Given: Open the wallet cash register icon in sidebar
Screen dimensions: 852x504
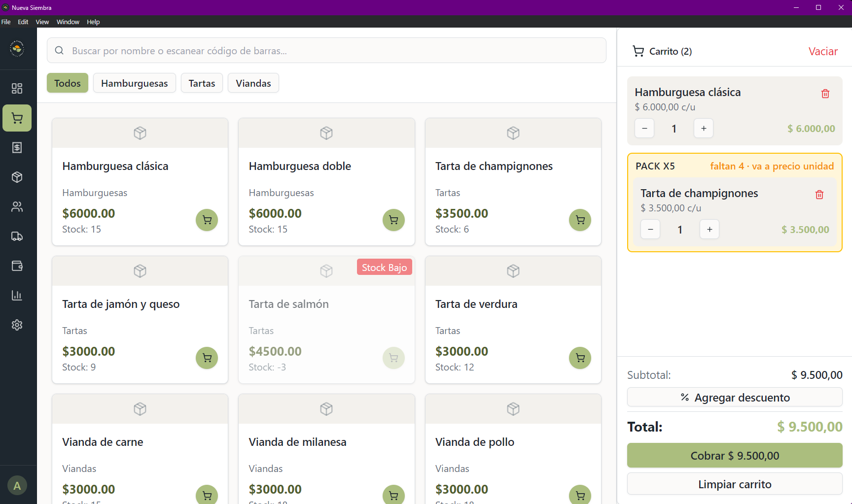Looking at the screenshot, I should (17, 266).
